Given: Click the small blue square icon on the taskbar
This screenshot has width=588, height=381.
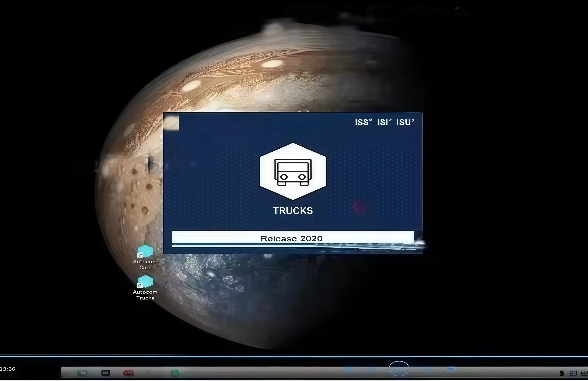Looking at the screenshot, I should (451, 369).
